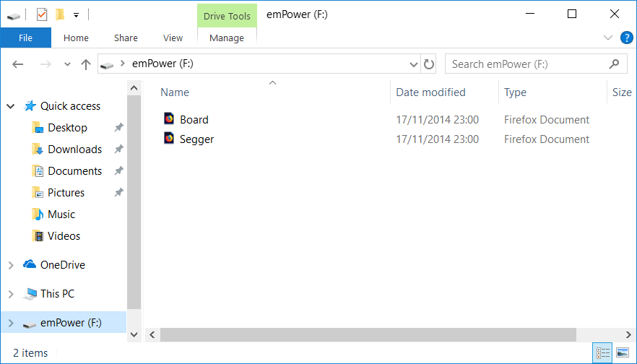
Task: Open Downloads in Quick access
Action: click(75, 149)
